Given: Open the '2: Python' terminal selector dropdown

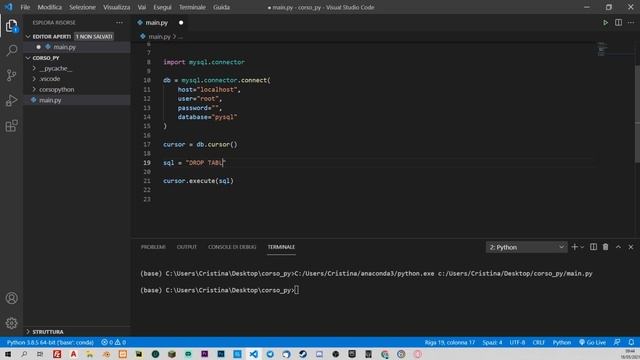Looking at the screenshot, I should pyautogui.click(x=526, y=247).
